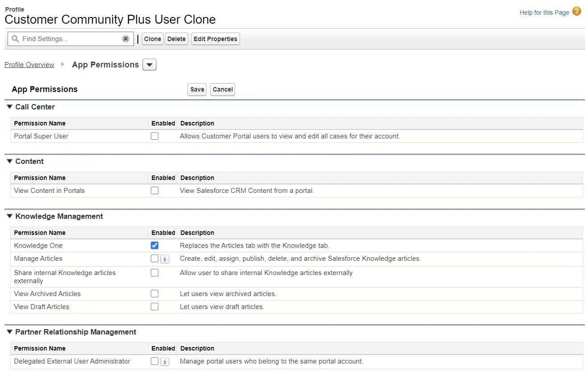Enable the View Archived Articles checkbox
588x376 pixels.
[154, 294]
